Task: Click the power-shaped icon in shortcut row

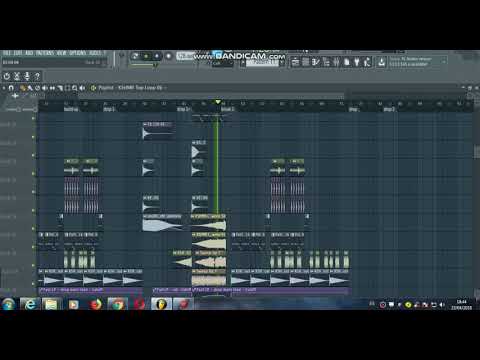Action: click(x=7, y=76)
